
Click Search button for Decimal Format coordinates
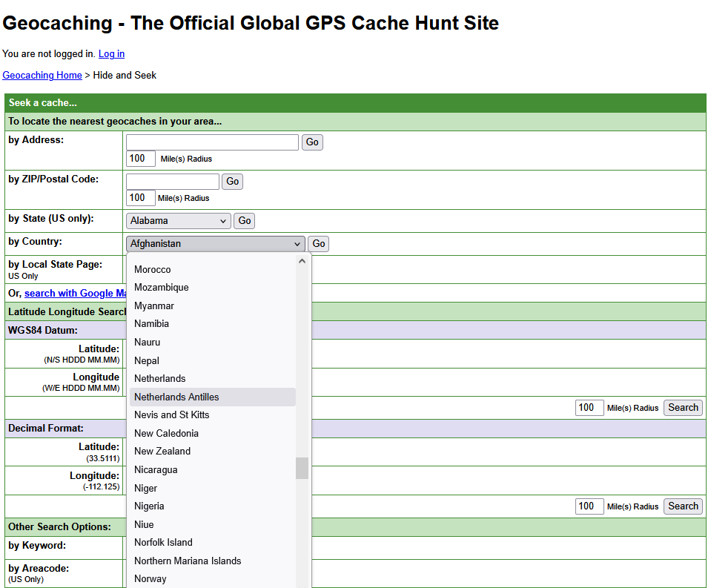[683, 506]
